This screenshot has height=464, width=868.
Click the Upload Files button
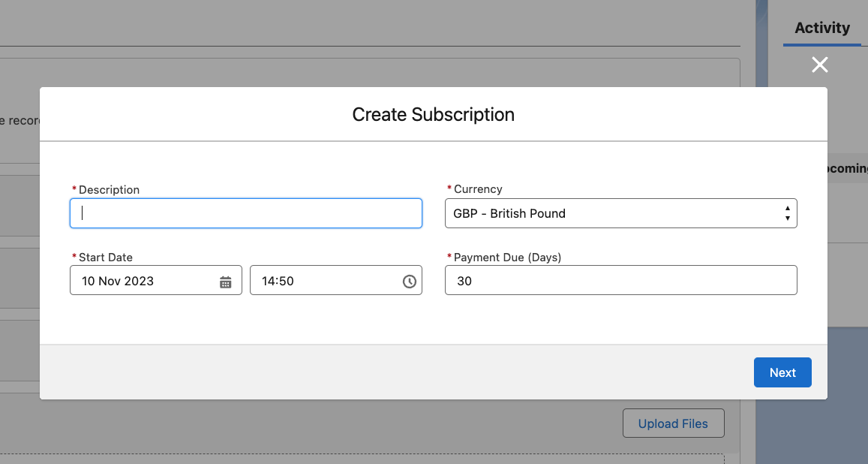click(673, 423)
